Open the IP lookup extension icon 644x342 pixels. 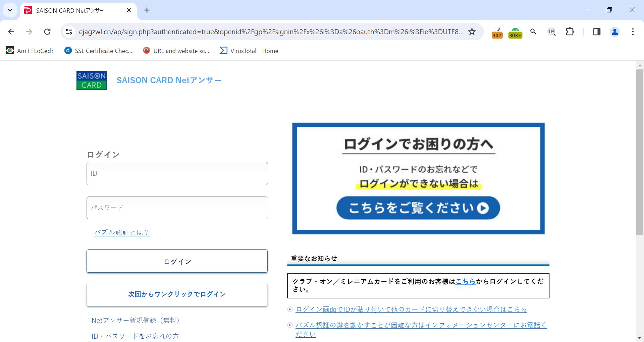point(552,32)
